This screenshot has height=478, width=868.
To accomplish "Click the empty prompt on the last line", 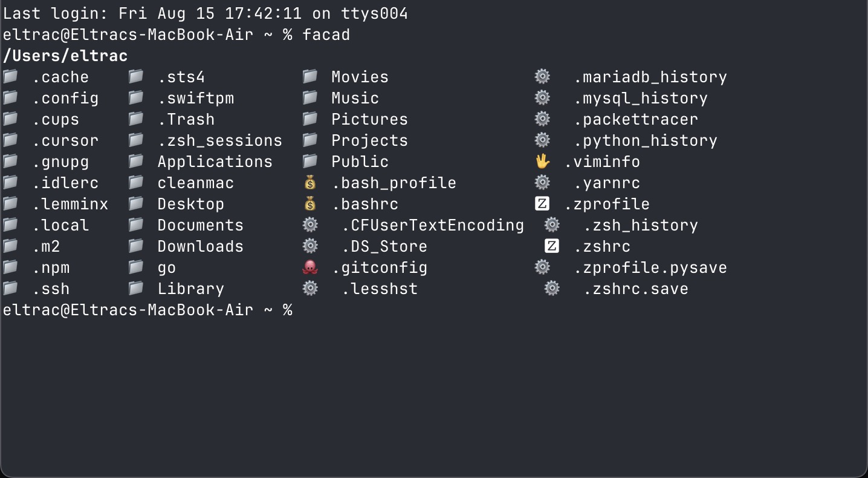I will coord(147,310).
